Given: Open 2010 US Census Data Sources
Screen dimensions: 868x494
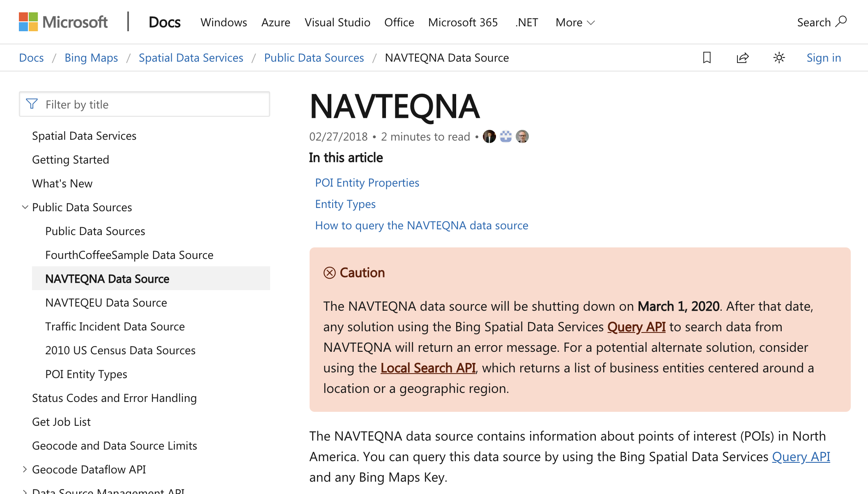Looking at the screenshot, I should click(x=120, y=350).
